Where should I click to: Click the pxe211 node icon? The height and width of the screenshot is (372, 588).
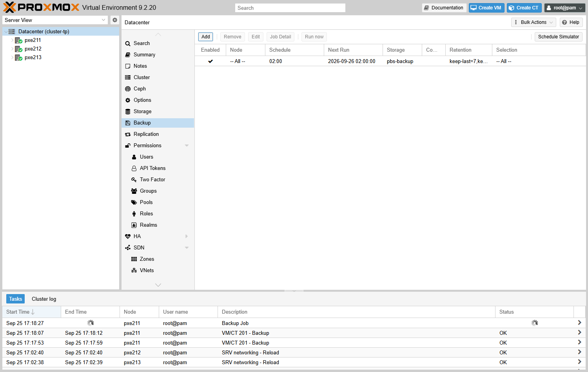point(18,40)
